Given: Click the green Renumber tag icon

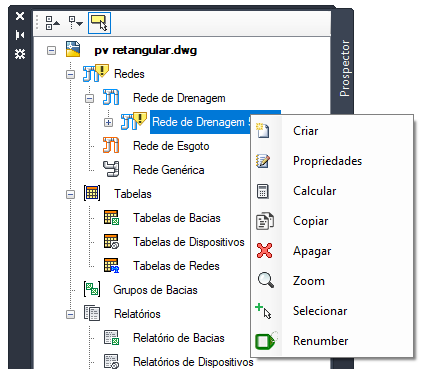Looking at the screenshot, I should 266,340.
